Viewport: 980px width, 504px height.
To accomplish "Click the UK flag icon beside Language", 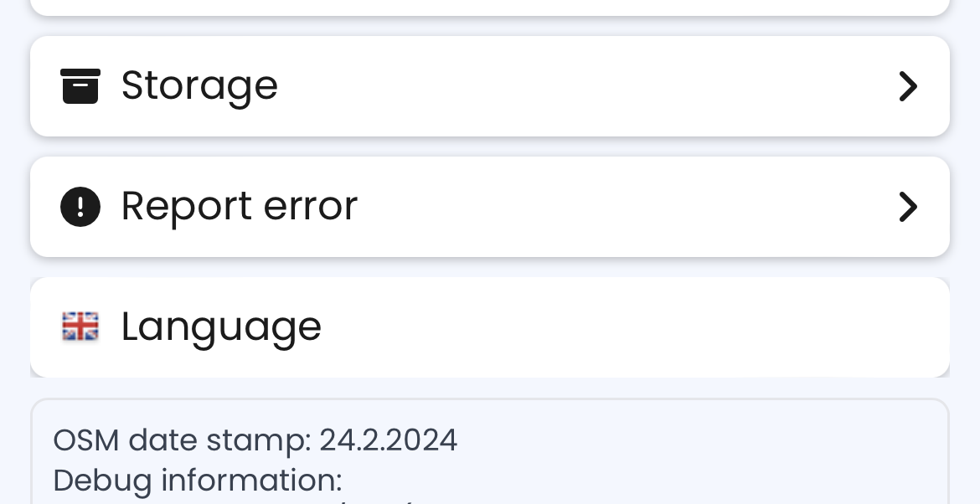I will click(x=80, y=327).
